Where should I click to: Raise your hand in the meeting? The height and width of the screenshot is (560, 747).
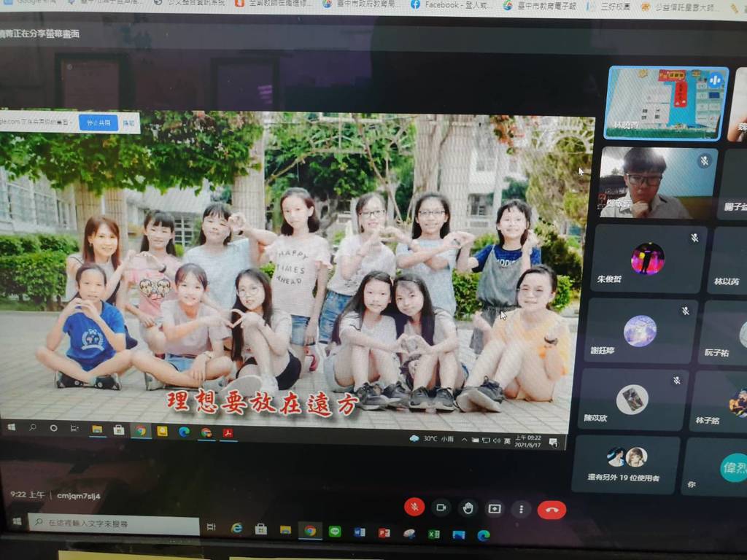tap(468, 508)
